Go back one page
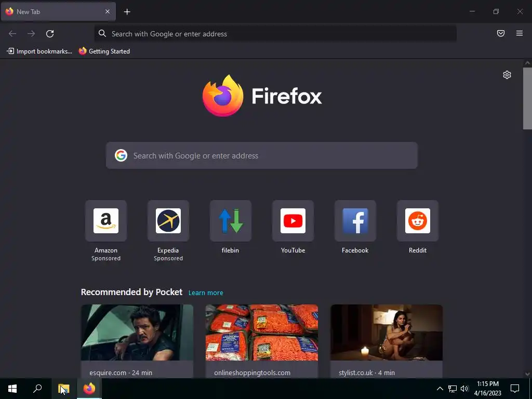Viewport: 532px width, 399px height. (12, 34)
